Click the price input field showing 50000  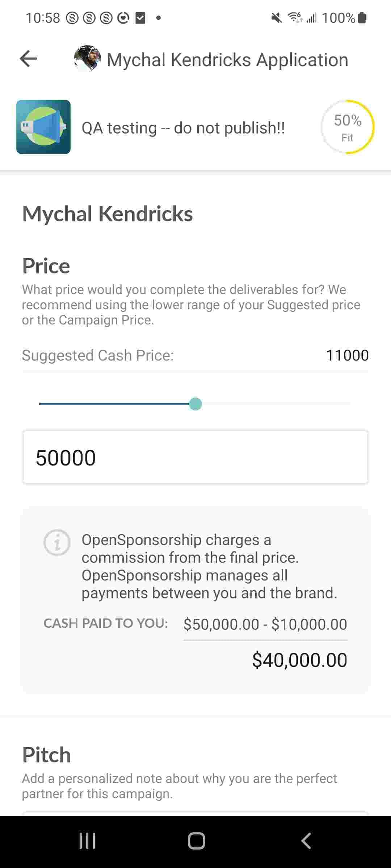[x=195, y=457]
